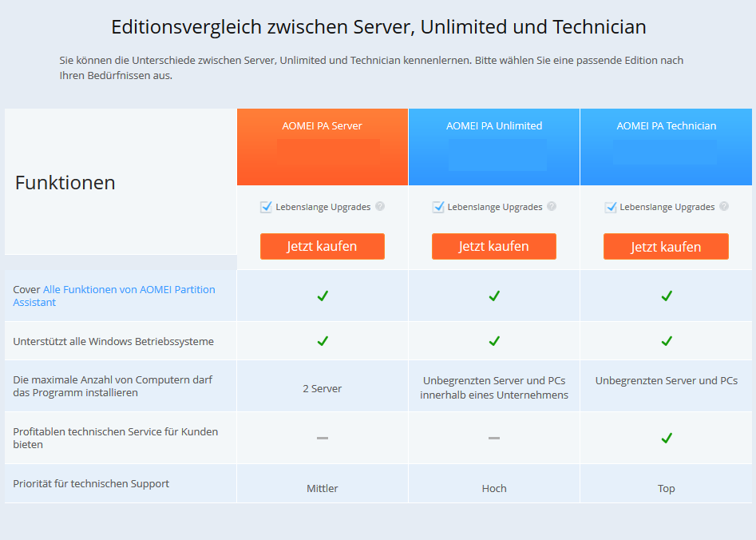The width and height of the screenshot is (756, 540).
Task: Click the dash icon under Server for technischen Service
Action: tap(322, 438)
